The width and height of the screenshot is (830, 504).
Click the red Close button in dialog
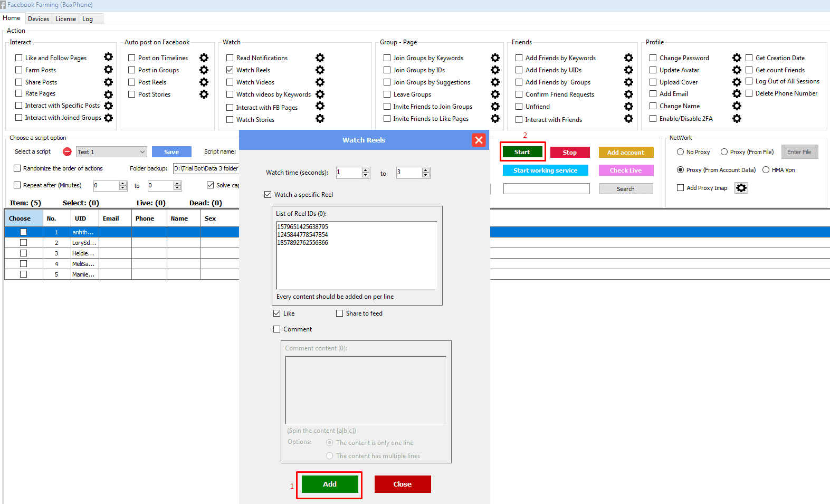(x=403, y=484)
